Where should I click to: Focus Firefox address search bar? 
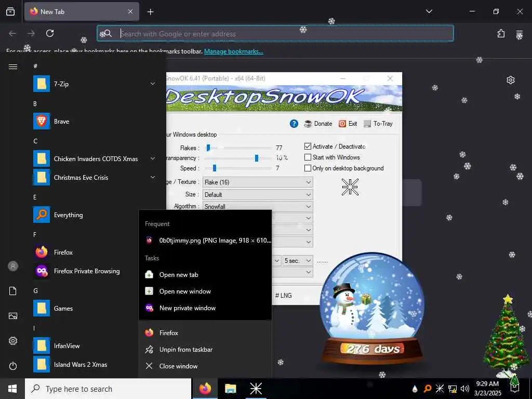click(x=275, y=33)
